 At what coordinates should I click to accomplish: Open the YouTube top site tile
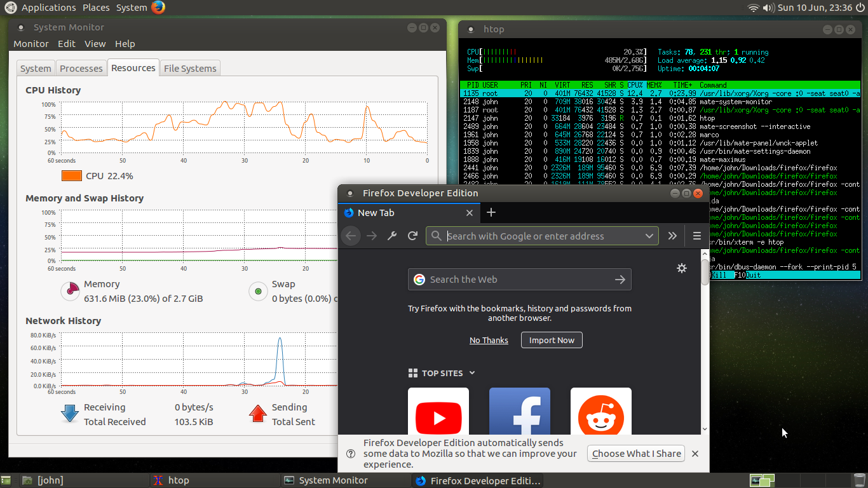pos(438,411)
